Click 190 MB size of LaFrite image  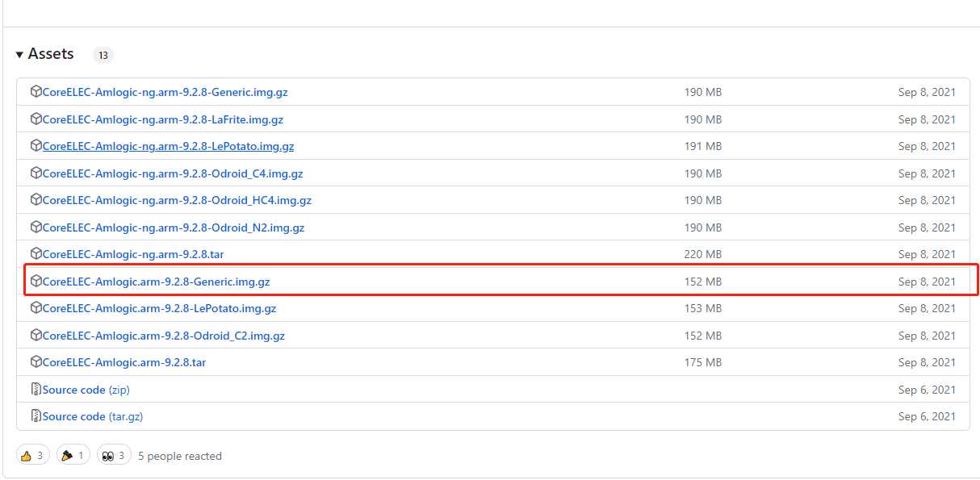[703, 119]
